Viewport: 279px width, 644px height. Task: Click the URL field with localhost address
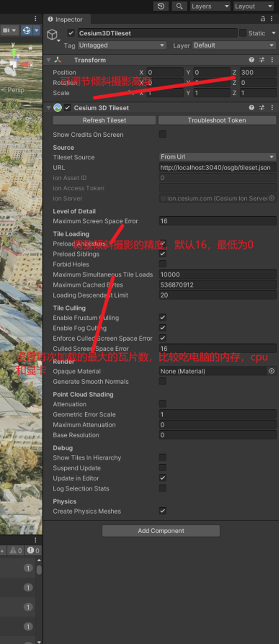coord(217,168)
